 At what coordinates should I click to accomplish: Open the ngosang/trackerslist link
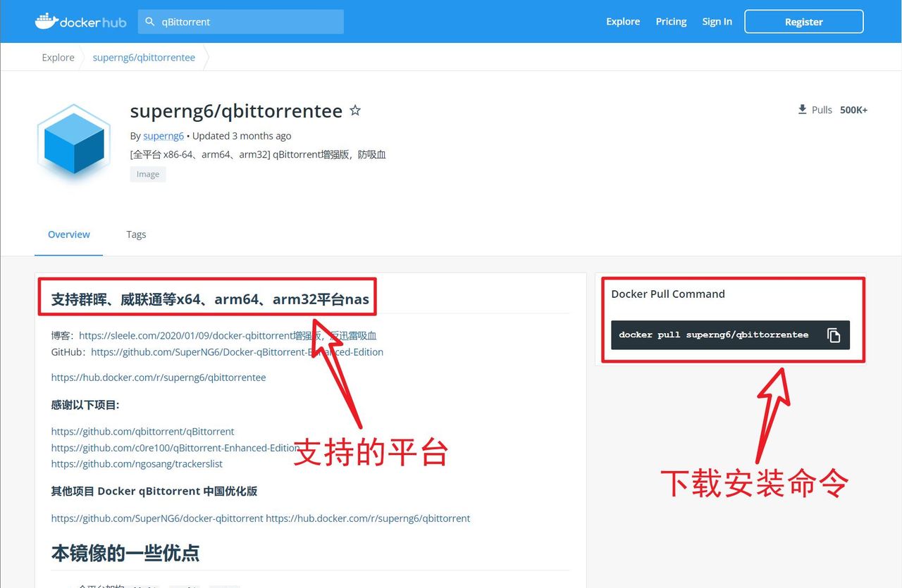137,464
